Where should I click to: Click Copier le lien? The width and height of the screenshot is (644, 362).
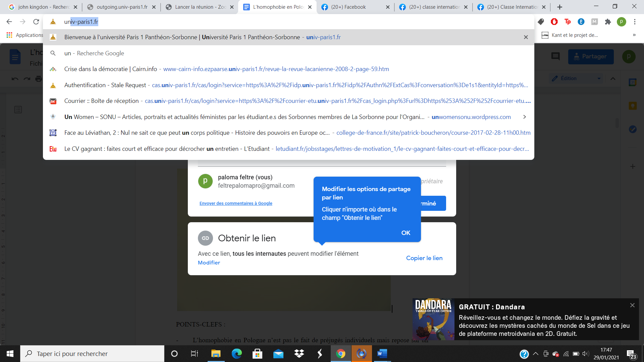point(424,258)
